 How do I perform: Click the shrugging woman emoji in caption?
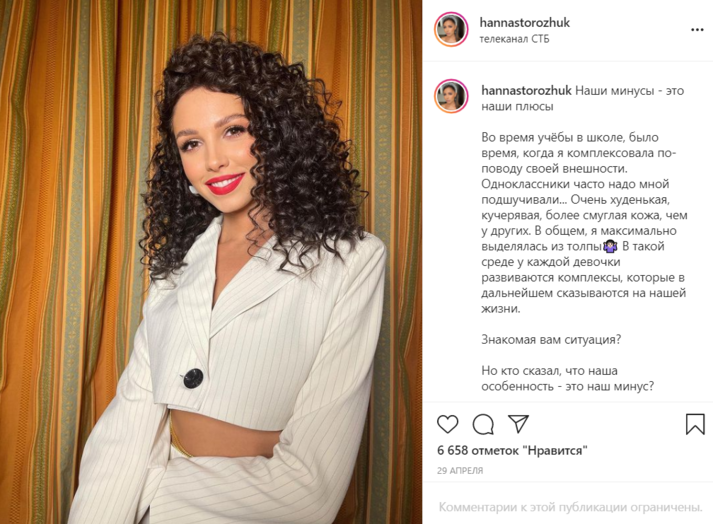click(610, 247)
